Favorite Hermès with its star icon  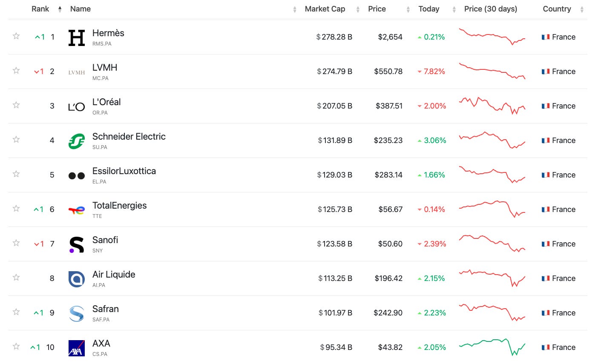pyautogui.click(x=16, y=36)
